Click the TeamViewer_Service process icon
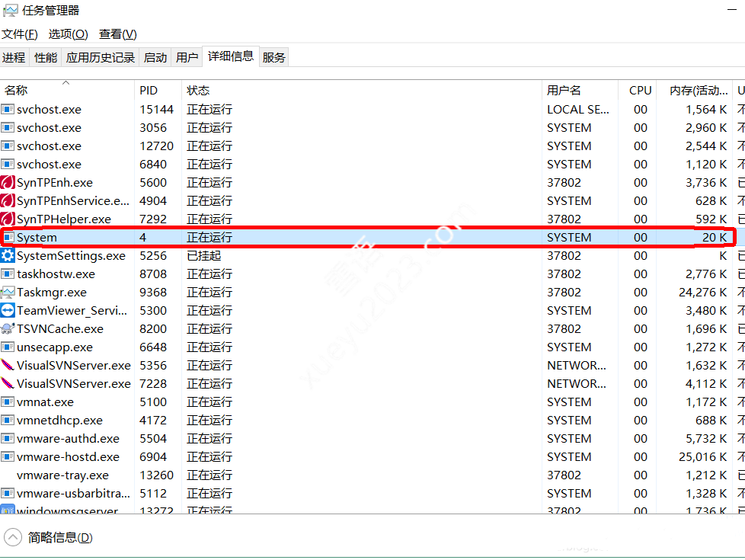 point(8,311)
